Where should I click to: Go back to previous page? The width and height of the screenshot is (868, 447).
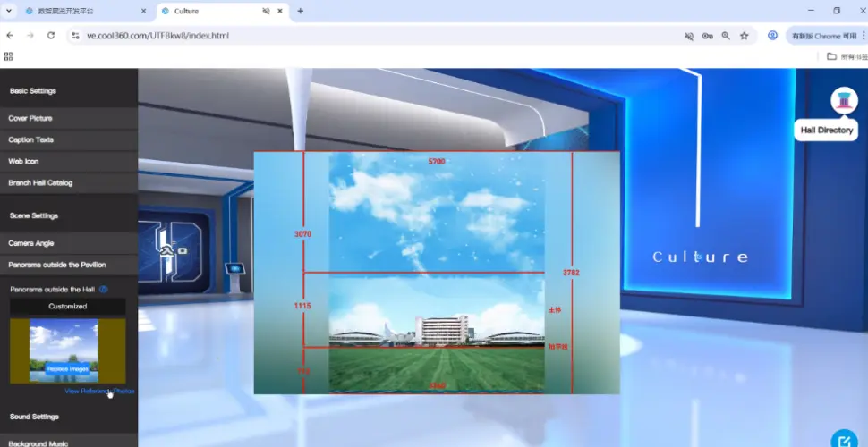10,36
